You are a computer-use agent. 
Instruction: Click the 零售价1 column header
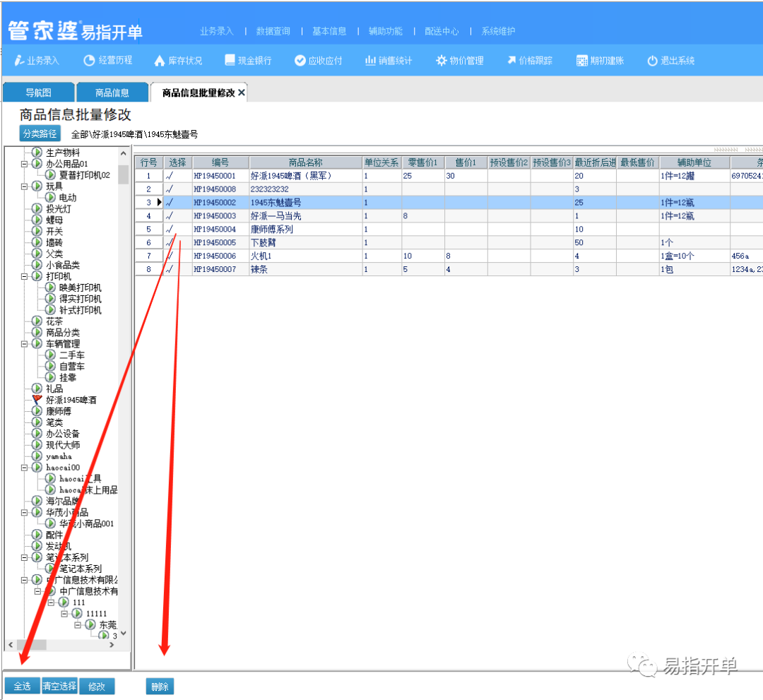coord(422,162)
